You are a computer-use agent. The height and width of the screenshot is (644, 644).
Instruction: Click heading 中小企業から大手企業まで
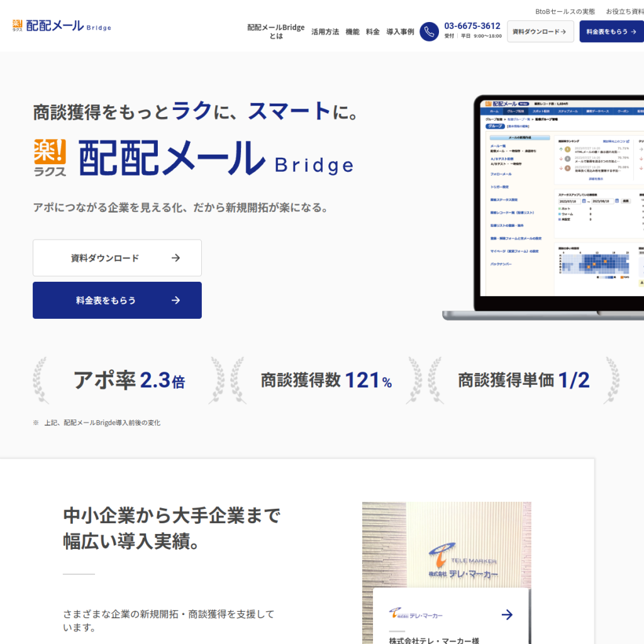click(x=172, y=516)
